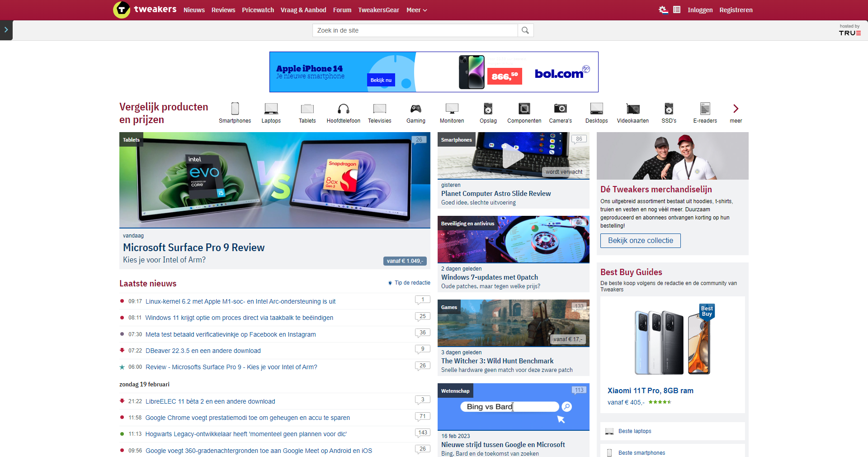This screenshot has width=868, height=457.
Task: Switch to the Forum section
Action: coord(342,10)
